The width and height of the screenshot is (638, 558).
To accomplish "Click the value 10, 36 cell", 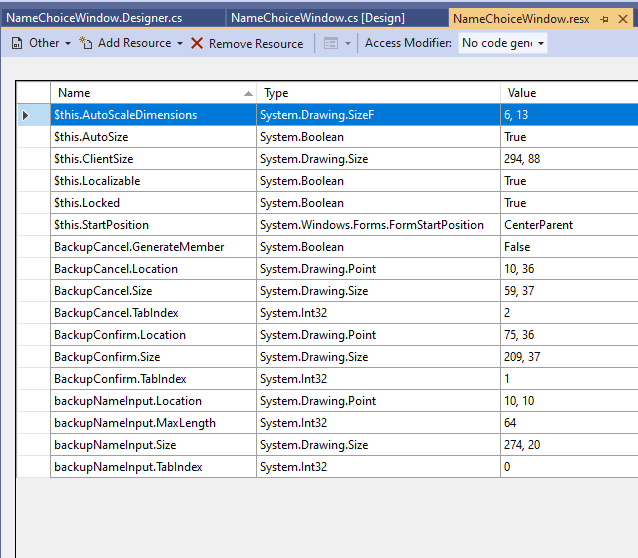I will tap(569, 269).
